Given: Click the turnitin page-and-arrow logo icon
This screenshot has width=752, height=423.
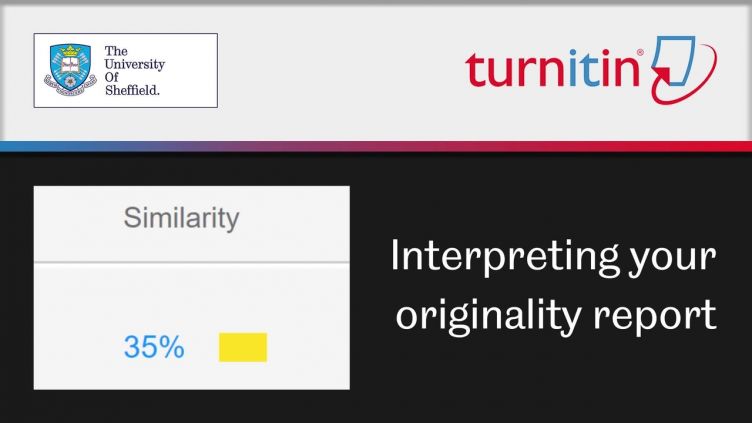Looking at the screenshot, I should point(683,69).
